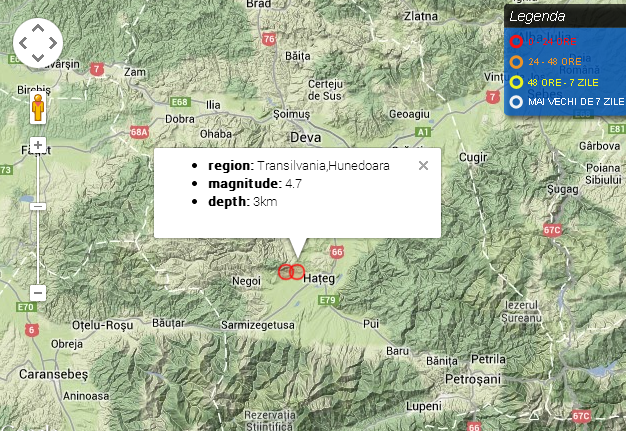The width and height of the screenshot is (626, 431).
Task: Pan the map right with the arrow
Action: [x=53, y=43]
